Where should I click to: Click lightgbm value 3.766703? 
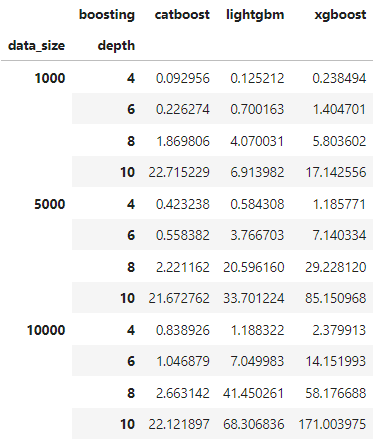coord(257,235)
